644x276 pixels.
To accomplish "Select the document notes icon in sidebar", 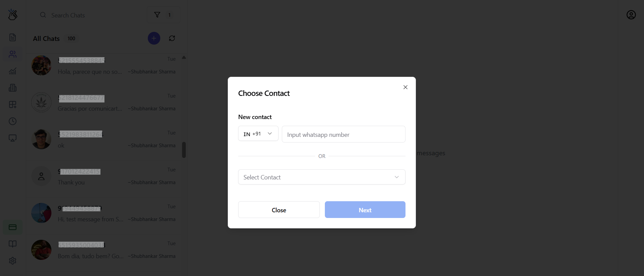I will click(12, 37).
